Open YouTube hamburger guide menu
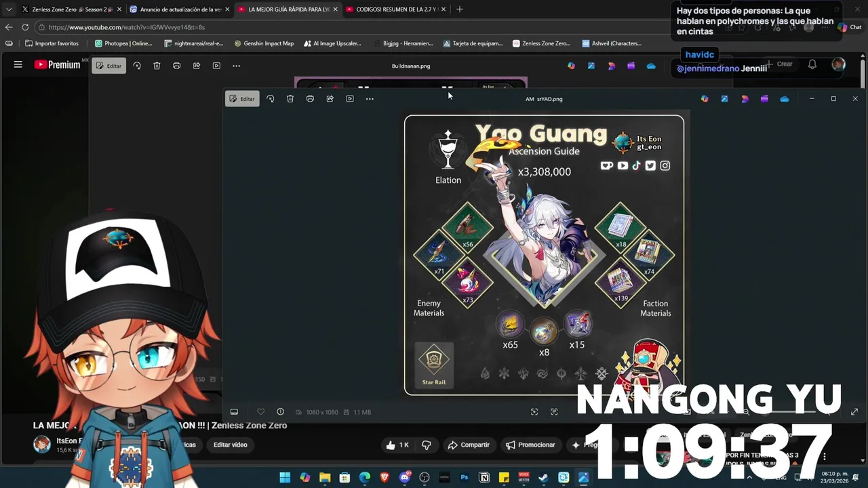Image resolution: width=868 pixels, height=488 pixels. 18,64
